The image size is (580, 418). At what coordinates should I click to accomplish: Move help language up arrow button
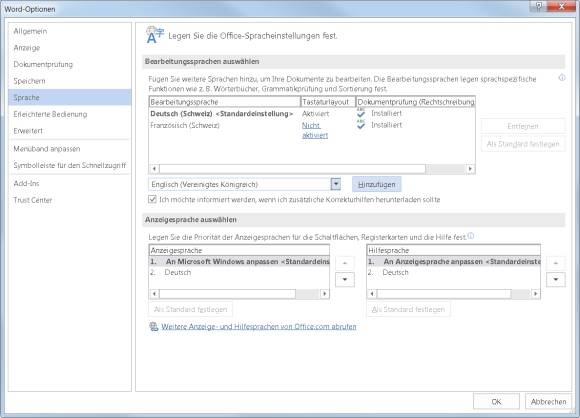[556, 263]
